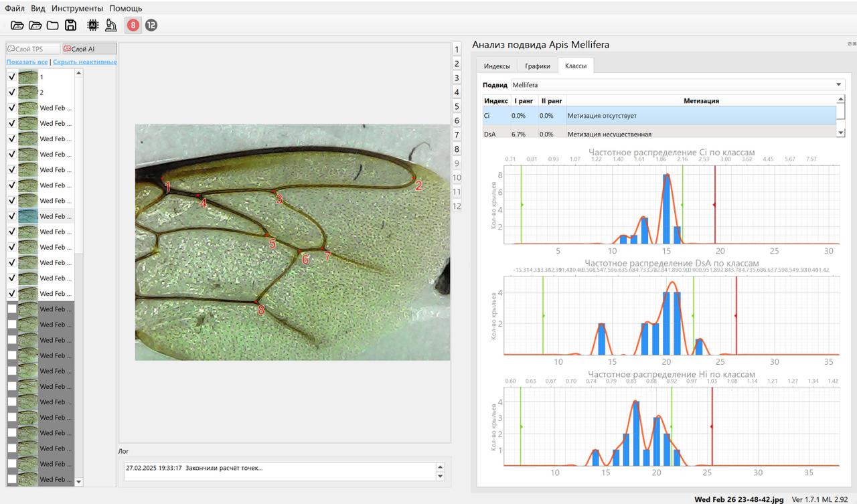The width and height of the screenshot is (857, 504).
Task: Toggle the red 8-point mode icon
Action: [x=133, y=25]
